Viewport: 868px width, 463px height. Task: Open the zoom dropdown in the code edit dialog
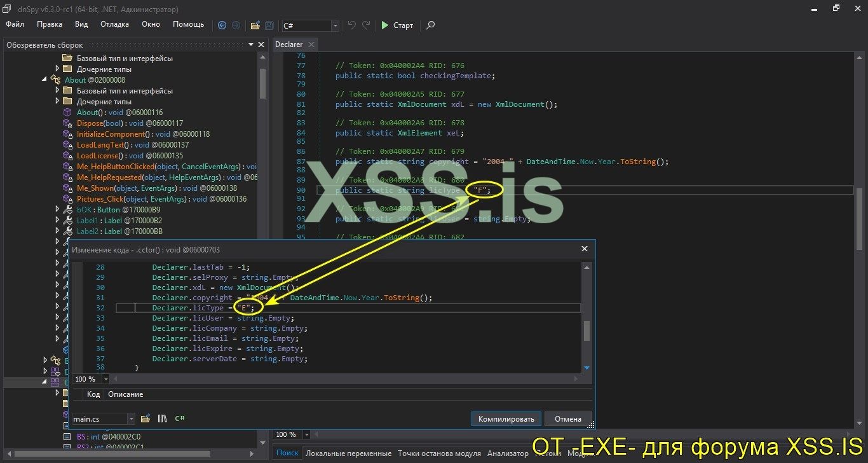pos(105,379)
